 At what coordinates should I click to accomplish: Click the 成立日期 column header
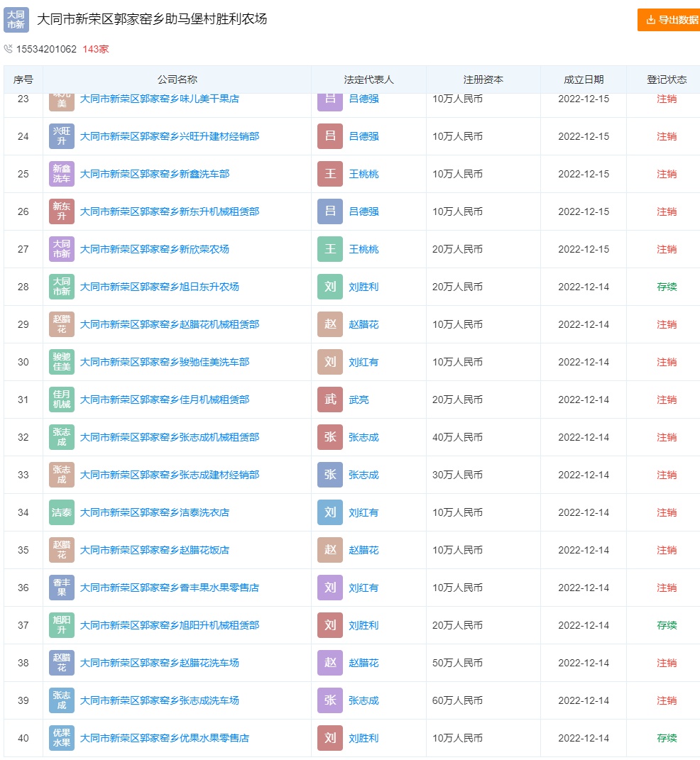point(584,79)
